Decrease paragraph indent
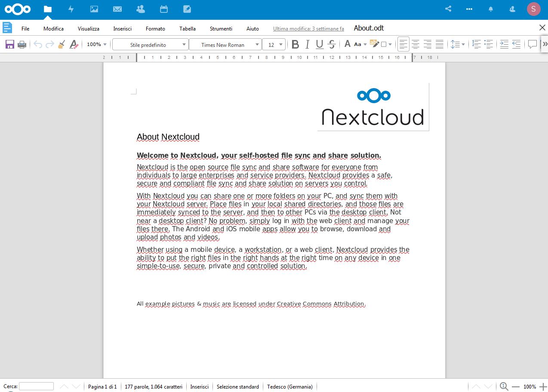The width and height of the screenshot is (548, 392). click(x=516, y=44)
